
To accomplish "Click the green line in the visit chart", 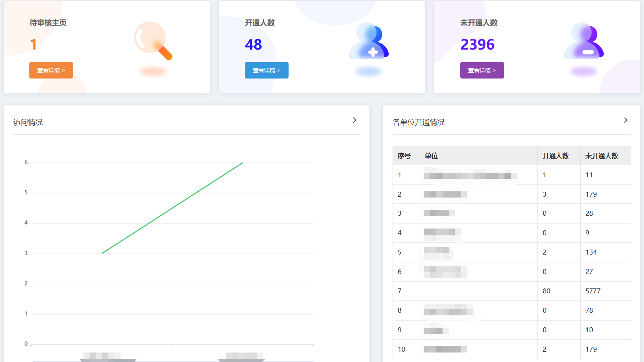I will 173,208.
